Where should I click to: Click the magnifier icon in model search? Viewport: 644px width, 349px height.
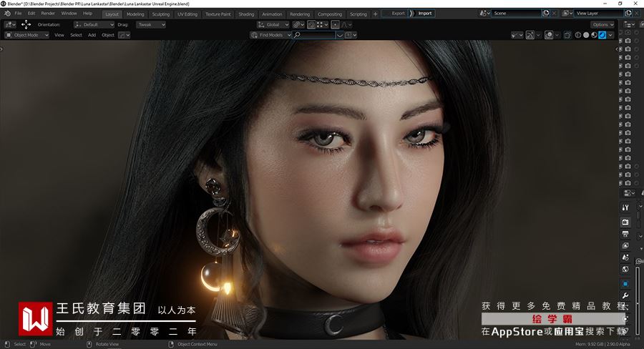(x=297, y=35)
